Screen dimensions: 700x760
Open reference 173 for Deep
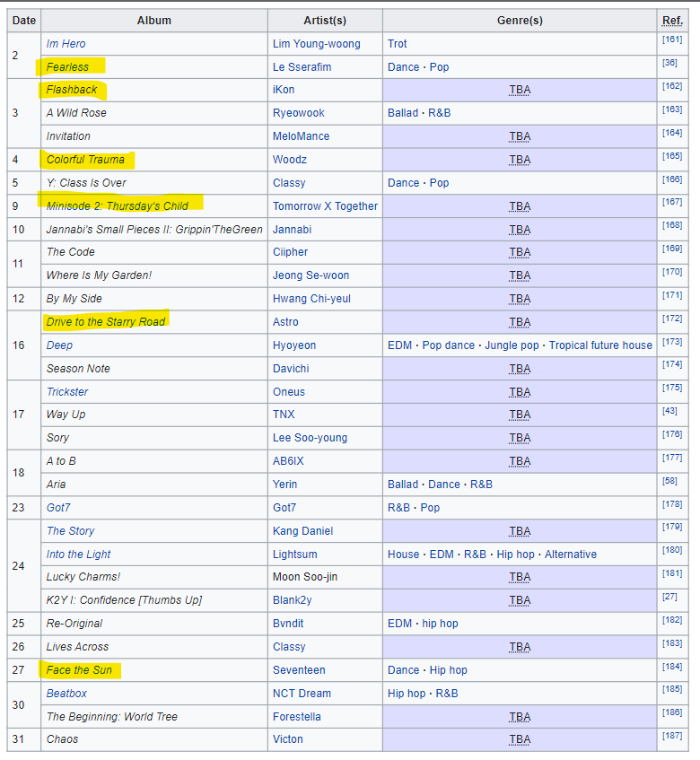pyautogui.click(x=672, y=341)
